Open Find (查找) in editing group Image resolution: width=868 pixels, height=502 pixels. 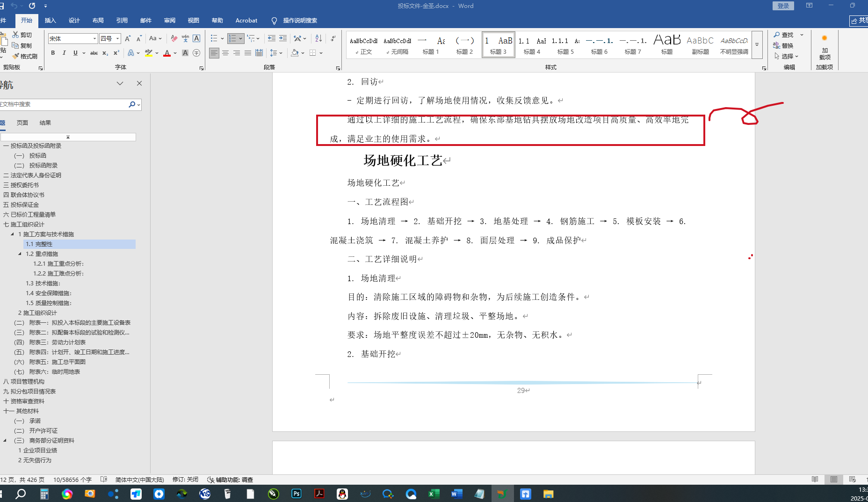click(x=784, y=35)
